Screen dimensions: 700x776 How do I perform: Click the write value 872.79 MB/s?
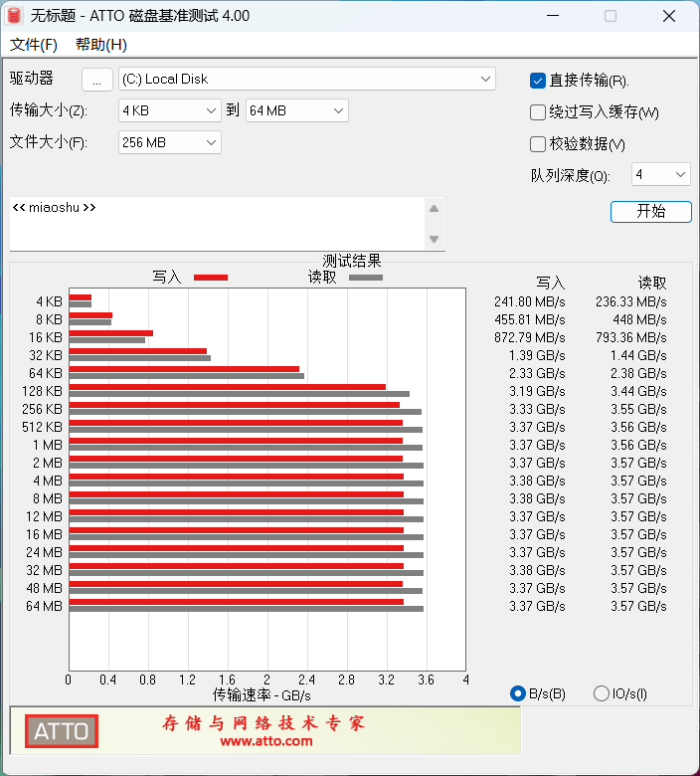coord(529,337)
